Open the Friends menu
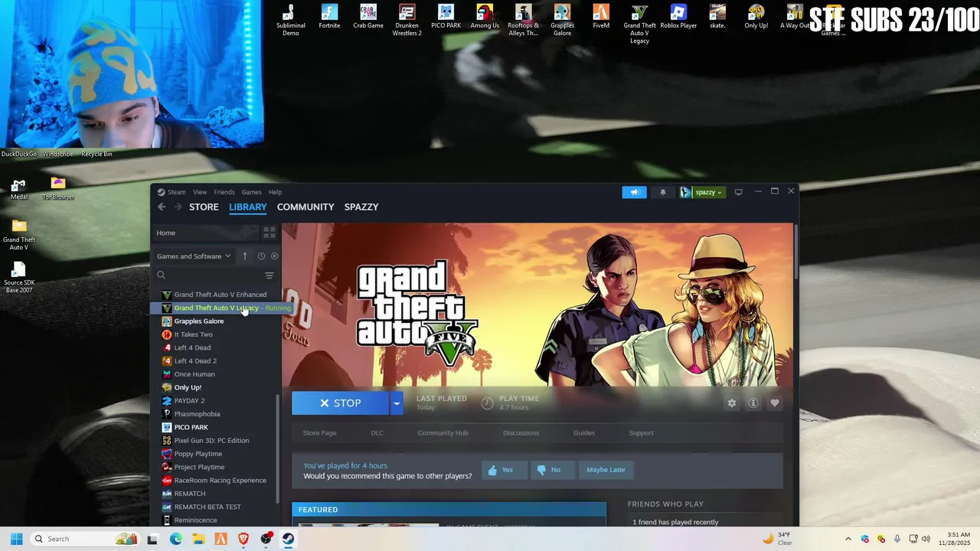The height and width of the screenshot is (551, 980). 224,192
